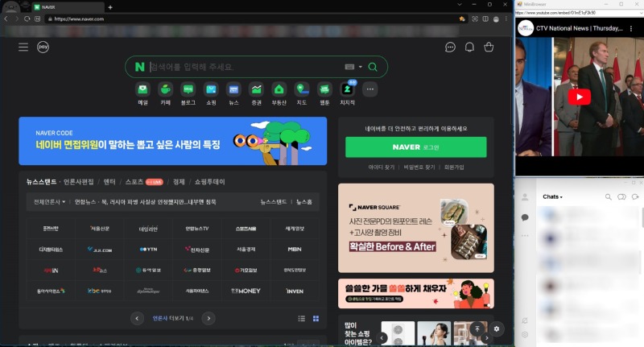Expand the search box autocomplete arrow
The image size is (644, 347).
361,67
